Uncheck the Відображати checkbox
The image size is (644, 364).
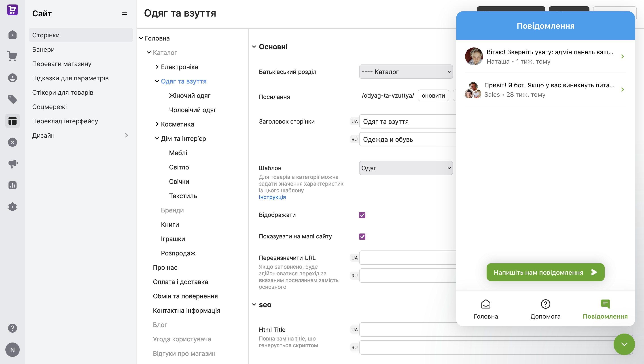(x=362, y=215)
